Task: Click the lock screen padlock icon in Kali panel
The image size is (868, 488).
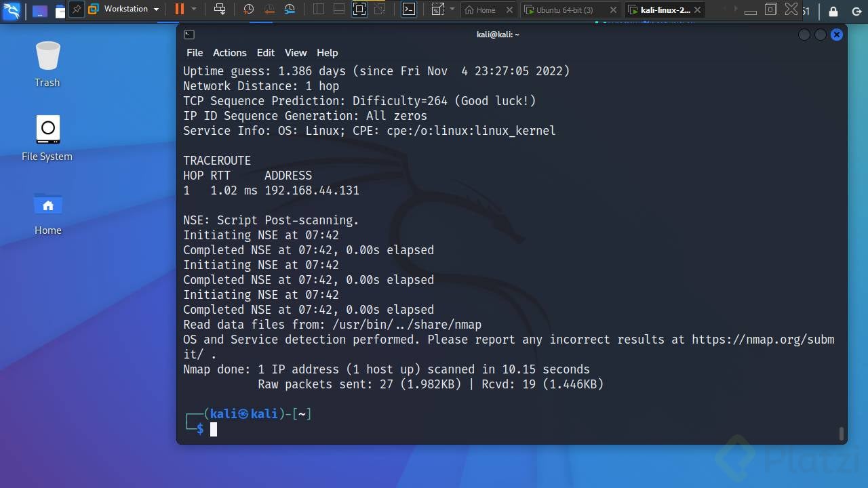Action: [x=833, y=12]
